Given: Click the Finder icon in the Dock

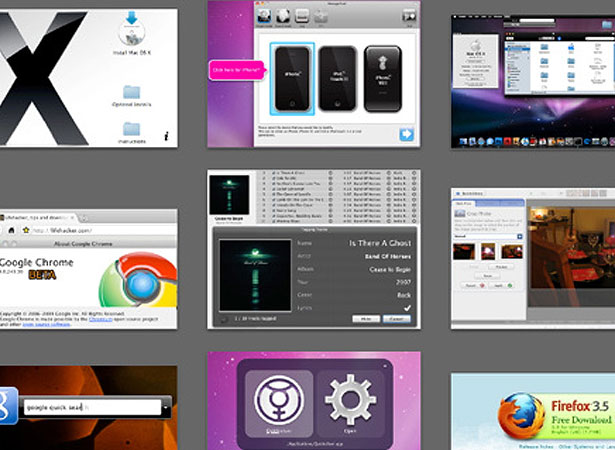Looking at the screenshot, I should (x=464, y=141).
